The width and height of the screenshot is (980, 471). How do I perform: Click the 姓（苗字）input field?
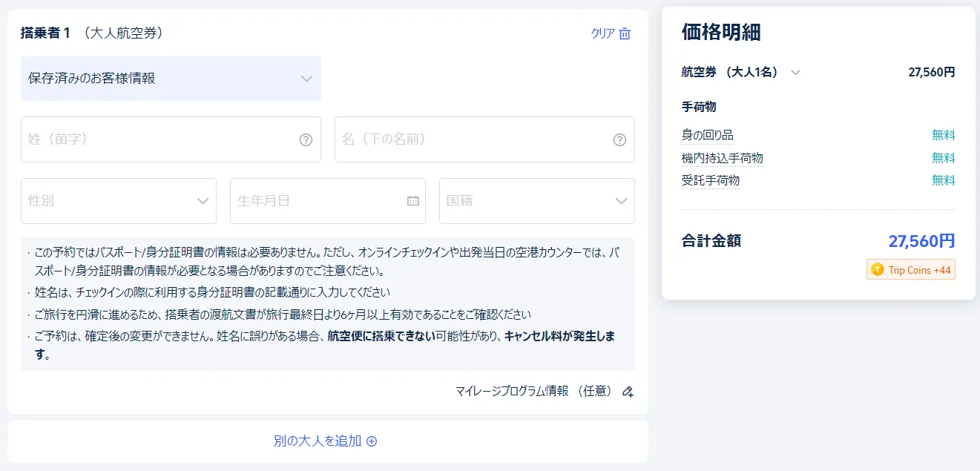(x=171, y=139)
